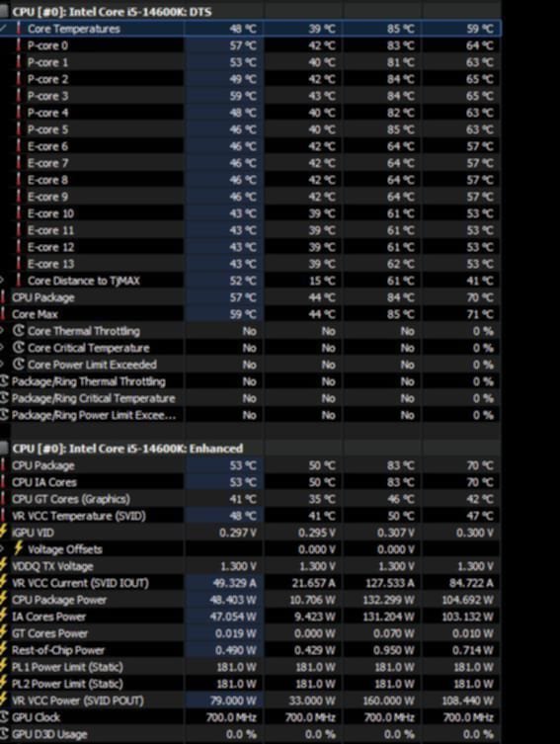
Task: Click lightning icon next to iGPU VID
Action: (4, 533)
